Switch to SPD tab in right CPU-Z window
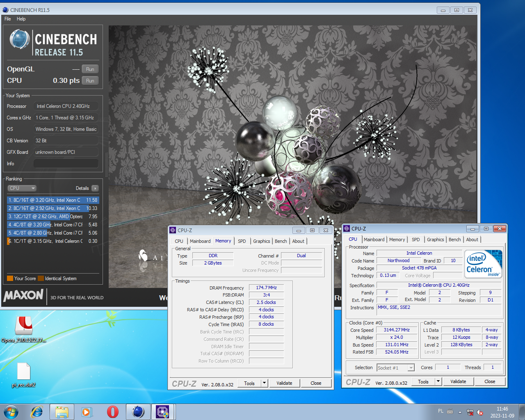The width and height of the screenshot is (525, 420). pos(416,240)
